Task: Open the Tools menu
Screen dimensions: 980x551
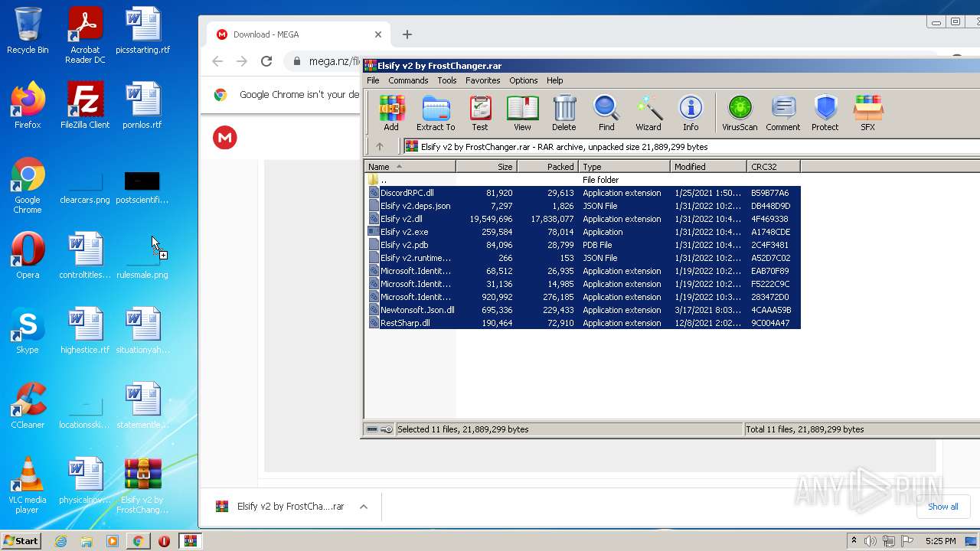Action: pyautogui.click(x=447, y=80)
